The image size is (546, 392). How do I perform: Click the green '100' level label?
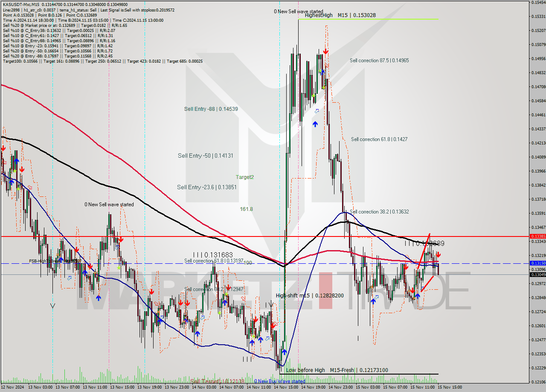point(248,263)
